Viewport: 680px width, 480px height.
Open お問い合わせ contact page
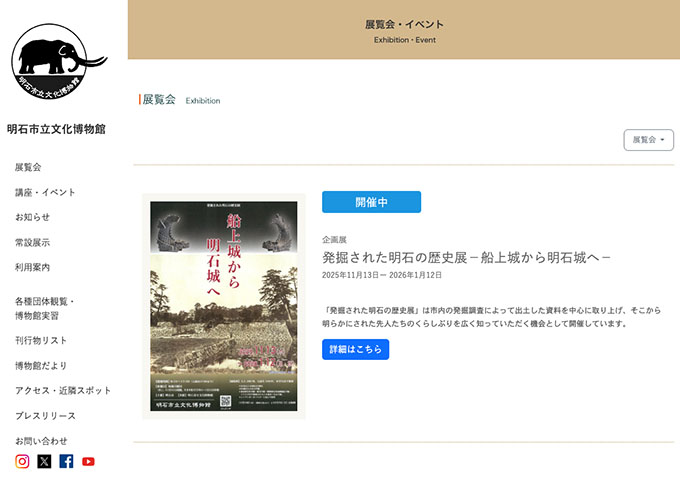click(41, 441)
